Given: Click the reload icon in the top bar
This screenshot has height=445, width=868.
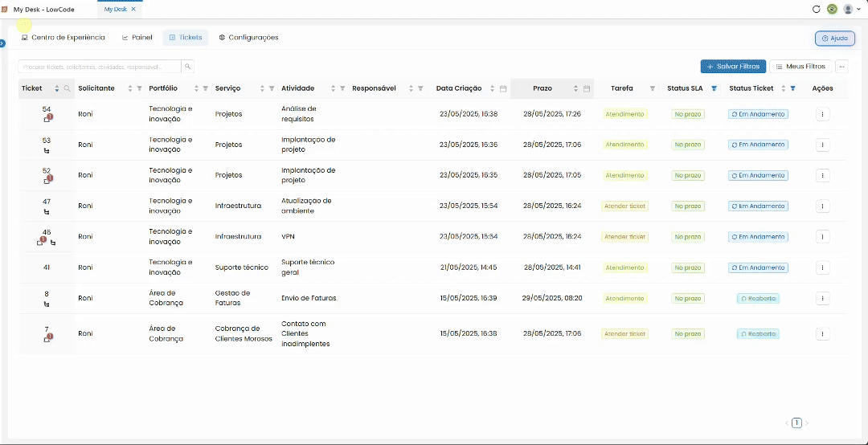Looking at the screenshot, I should click(x=816, y=9).
